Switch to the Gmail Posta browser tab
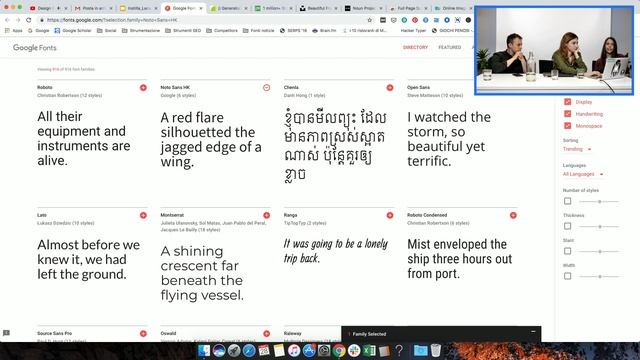Screen dimensions: 640x360 [93, 8]
